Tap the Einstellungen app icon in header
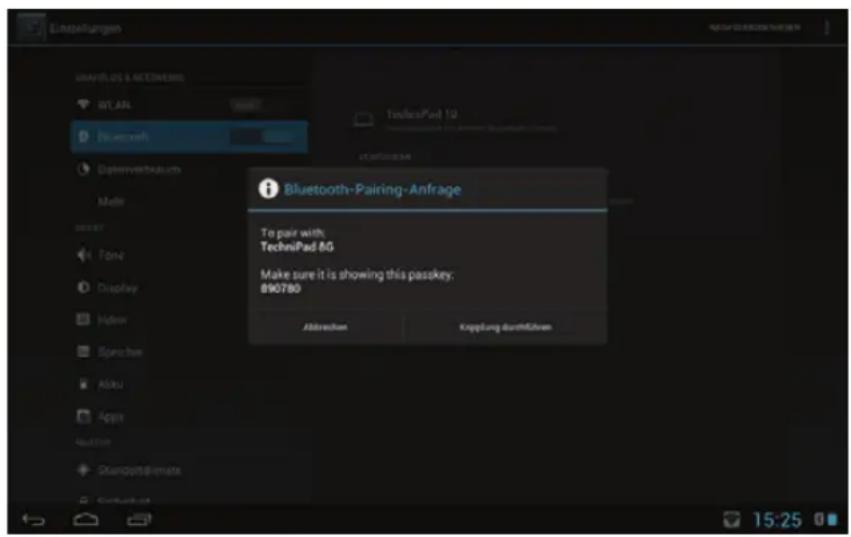 click(x=30, y=27)
